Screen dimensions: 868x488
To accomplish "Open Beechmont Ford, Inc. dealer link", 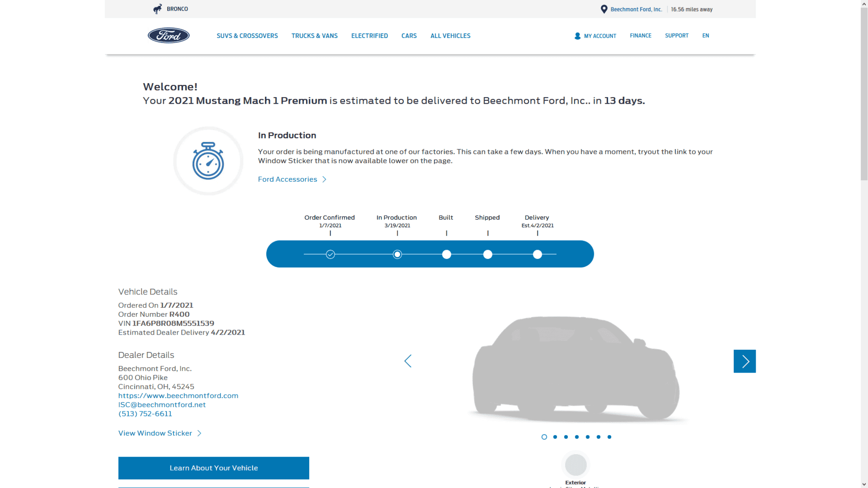I will pos(636,10).
